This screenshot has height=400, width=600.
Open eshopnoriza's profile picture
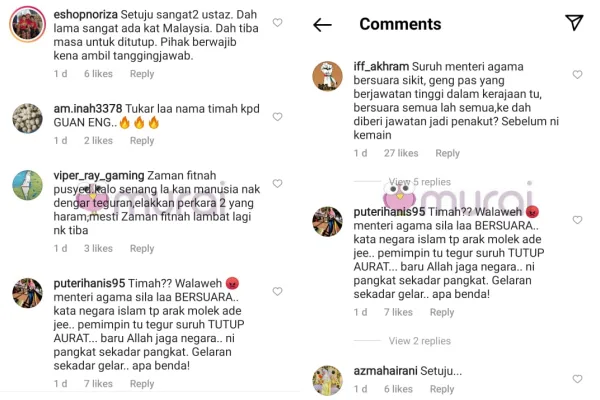pos(28,24)
